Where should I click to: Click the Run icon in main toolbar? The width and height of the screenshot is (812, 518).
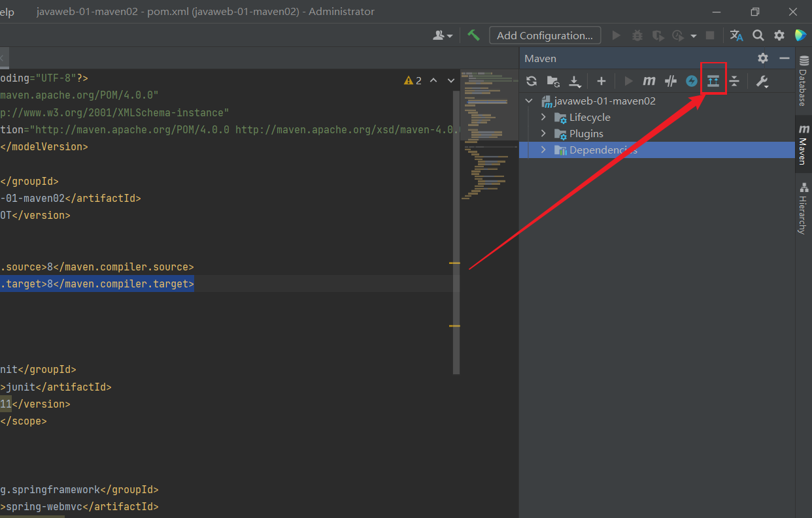tap(616, 35)
